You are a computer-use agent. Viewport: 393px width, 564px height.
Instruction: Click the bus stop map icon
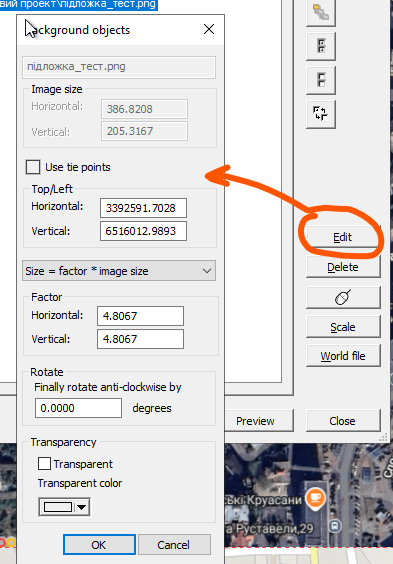pos(335,527)
